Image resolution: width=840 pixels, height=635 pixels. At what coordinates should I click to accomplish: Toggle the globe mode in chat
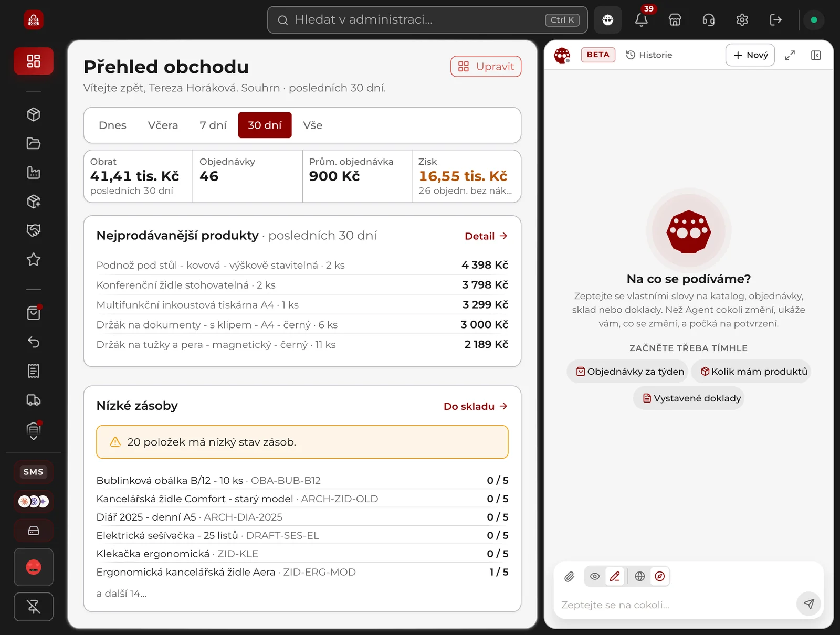click(x=640, y=576)
